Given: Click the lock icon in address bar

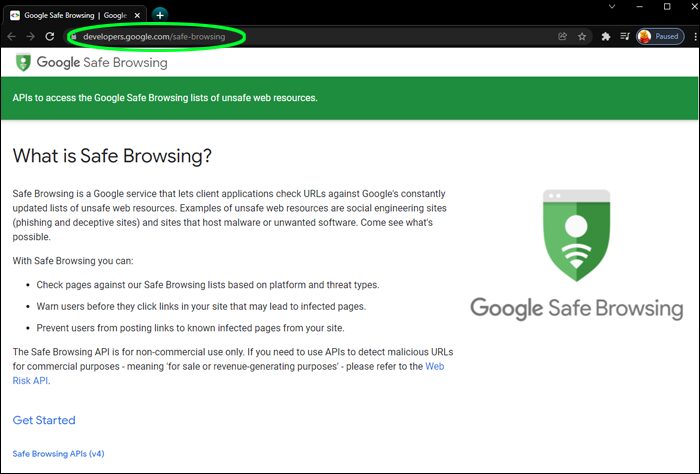Looking at the screenshot, I should pyautogui.click(x=74, y=37).
